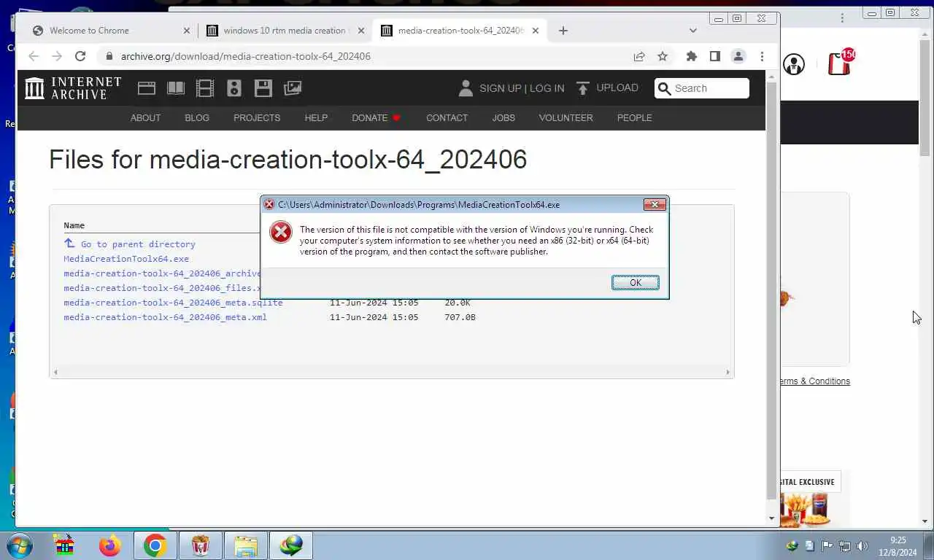
Task: Open the Texts book icon
Action: (176, 88)
